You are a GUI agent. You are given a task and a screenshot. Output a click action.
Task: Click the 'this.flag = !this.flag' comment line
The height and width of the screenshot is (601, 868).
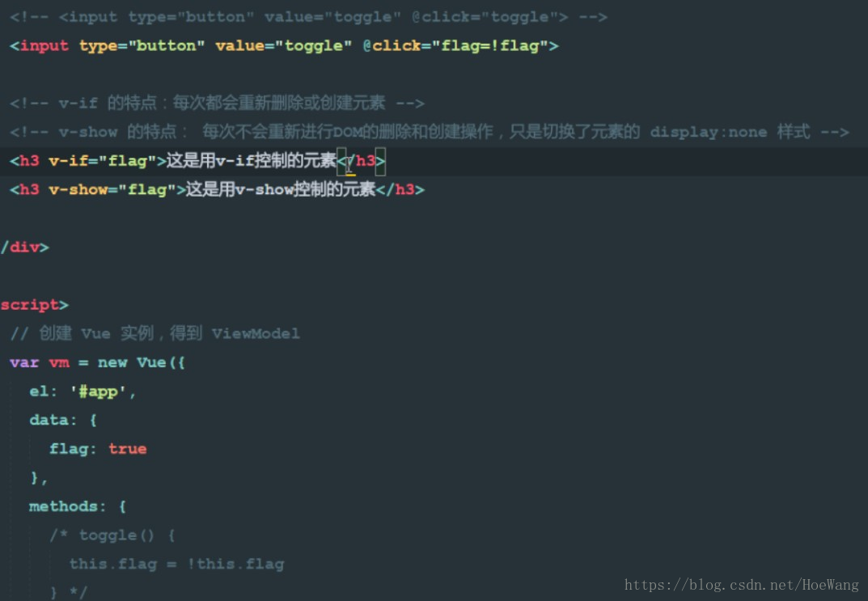coord(176,564)
